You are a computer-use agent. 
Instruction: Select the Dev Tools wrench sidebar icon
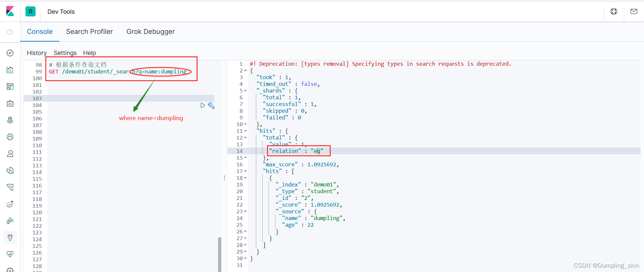coord(10,237)
